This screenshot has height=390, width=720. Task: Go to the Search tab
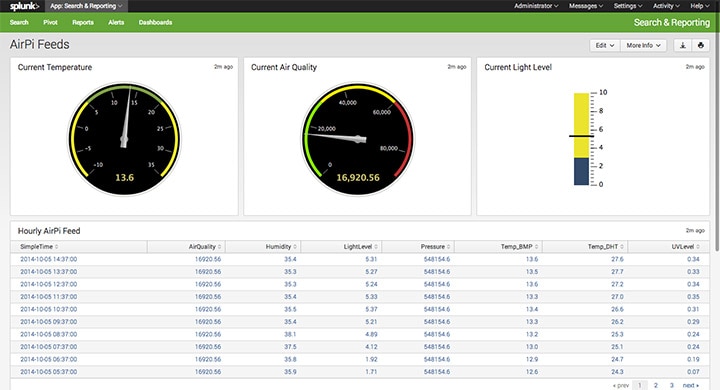[19, 23]
